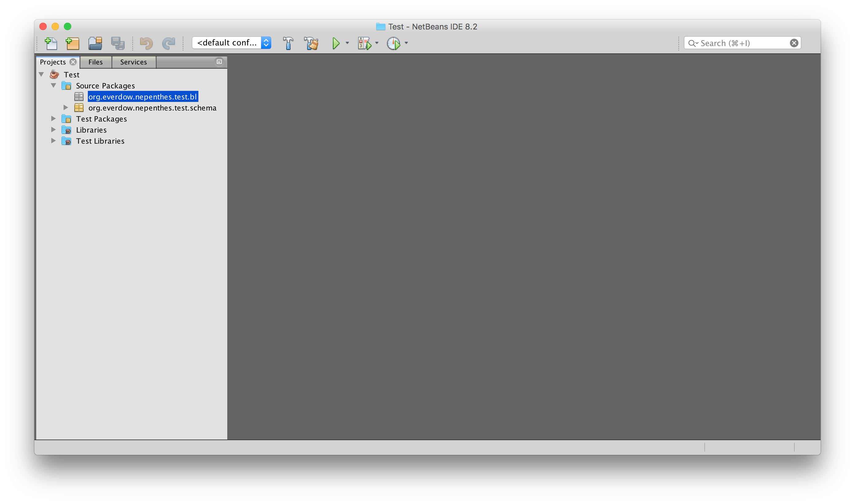Profile the project with the clock icon
Image resolution: width=855 pixels, height=504 pixels.
point(393,43)
